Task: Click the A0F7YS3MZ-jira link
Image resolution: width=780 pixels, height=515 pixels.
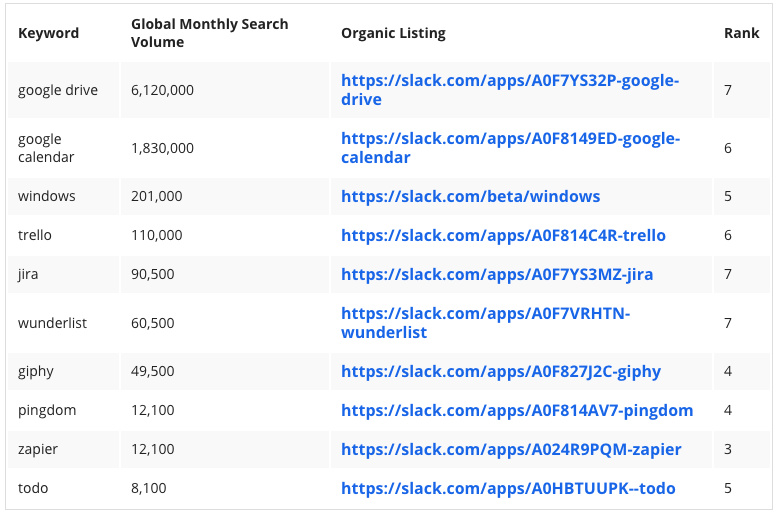Action: tap(497, 274)
